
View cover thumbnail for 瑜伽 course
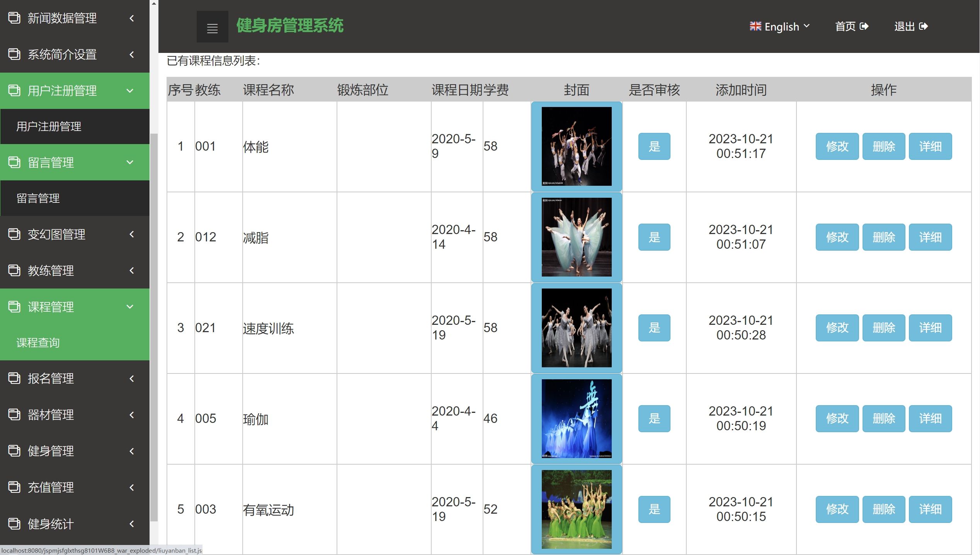tap(577, 418)
